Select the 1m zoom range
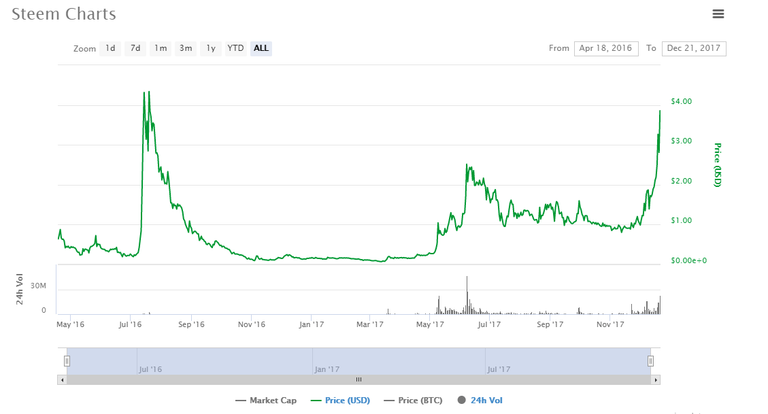 (160, 48)
